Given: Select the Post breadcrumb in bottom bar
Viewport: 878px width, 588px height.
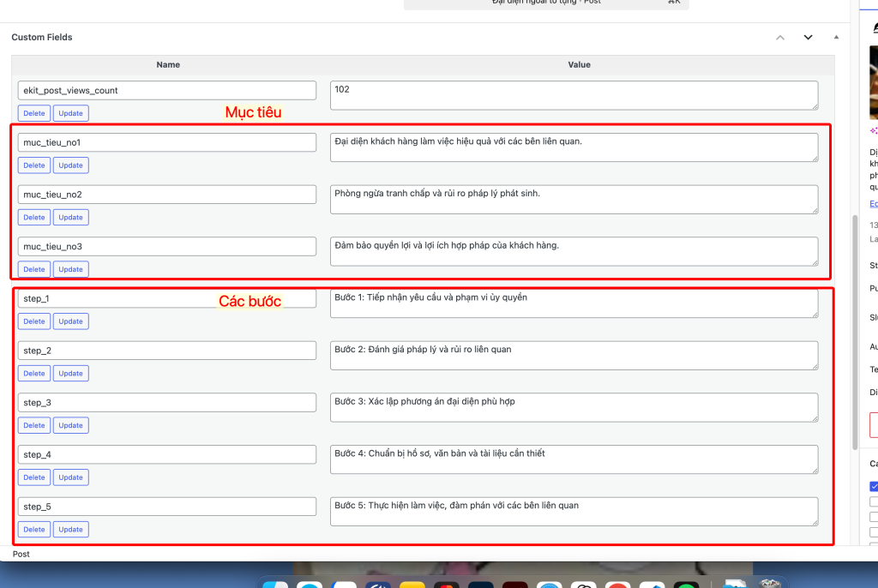Looking at the screenshot, I should tap(21, 555).
